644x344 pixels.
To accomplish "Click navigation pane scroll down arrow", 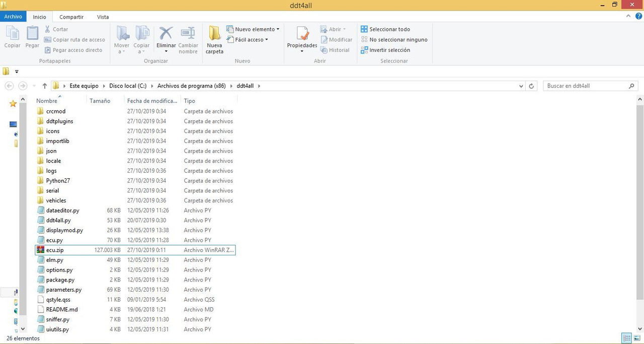I will click(22, 329).
